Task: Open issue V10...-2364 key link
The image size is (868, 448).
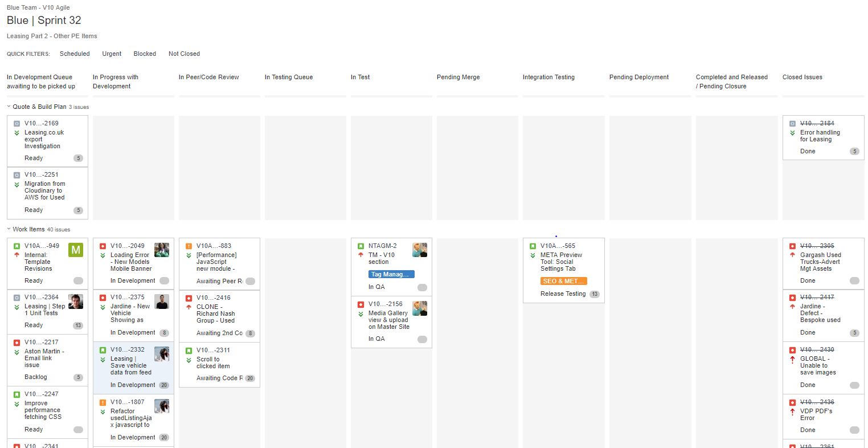Action: [x=42, y=297]
